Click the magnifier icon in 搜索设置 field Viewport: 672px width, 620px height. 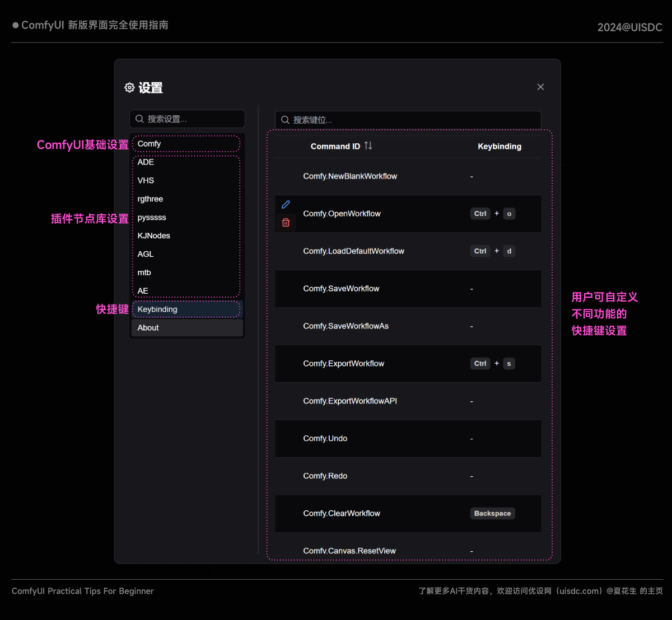click(x=140, y=119)
